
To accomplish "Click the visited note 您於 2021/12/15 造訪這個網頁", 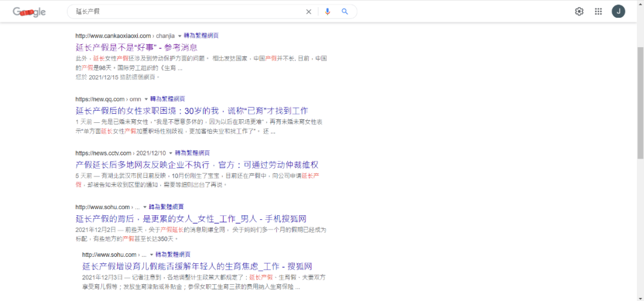I will tap(117, 77).
